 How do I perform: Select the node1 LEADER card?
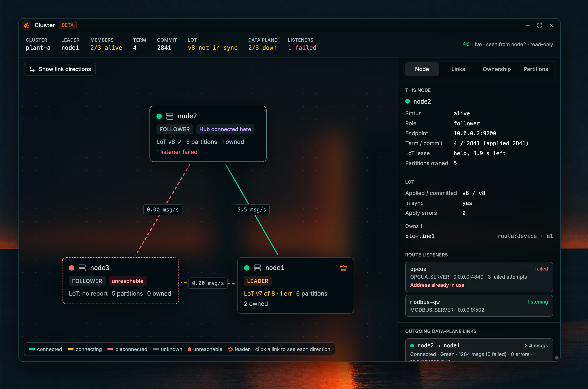(x=296, y=286)
